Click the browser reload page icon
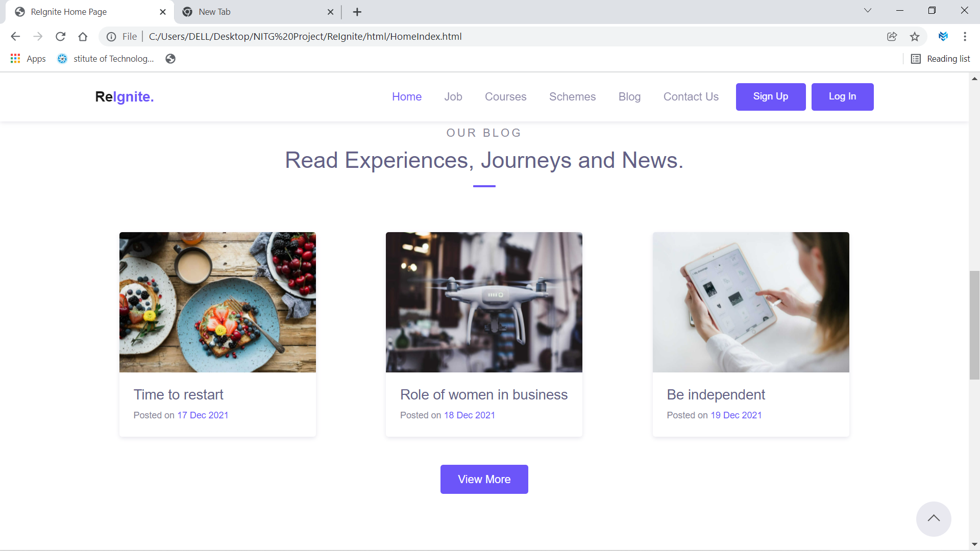Viewport: 980px width, 551px height. point(60,36)
